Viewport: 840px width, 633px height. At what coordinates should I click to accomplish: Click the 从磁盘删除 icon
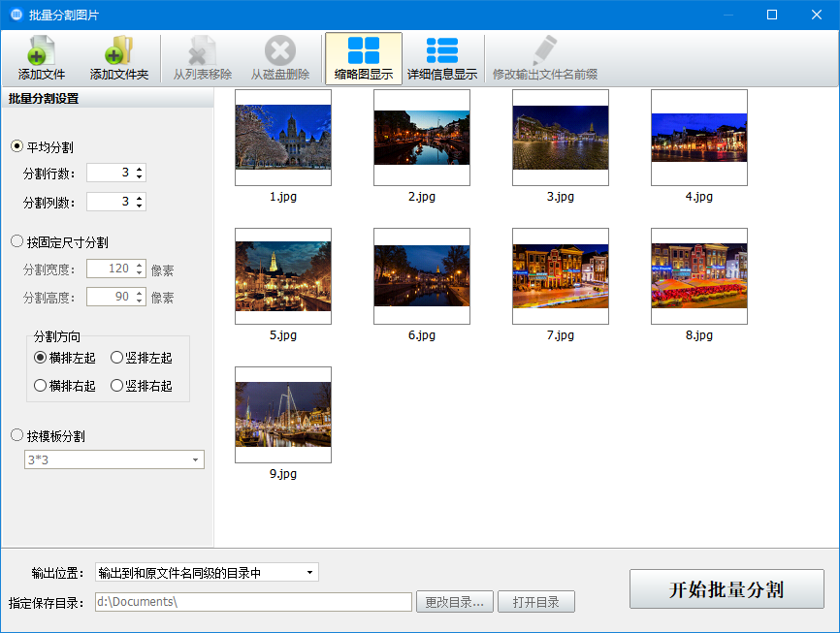click(x=279, y=56)
